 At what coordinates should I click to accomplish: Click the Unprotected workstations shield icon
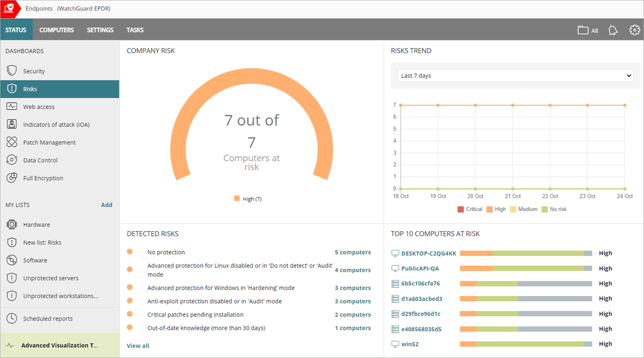12,296
